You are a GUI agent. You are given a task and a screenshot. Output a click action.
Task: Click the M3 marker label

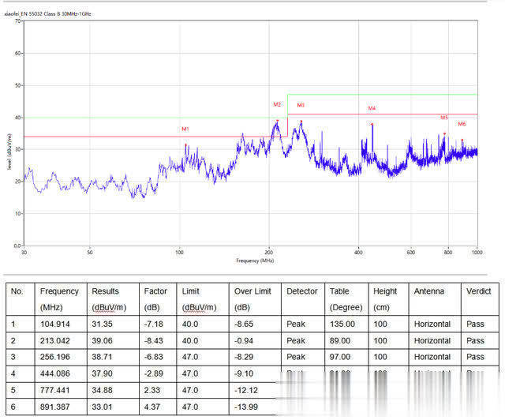301,105
